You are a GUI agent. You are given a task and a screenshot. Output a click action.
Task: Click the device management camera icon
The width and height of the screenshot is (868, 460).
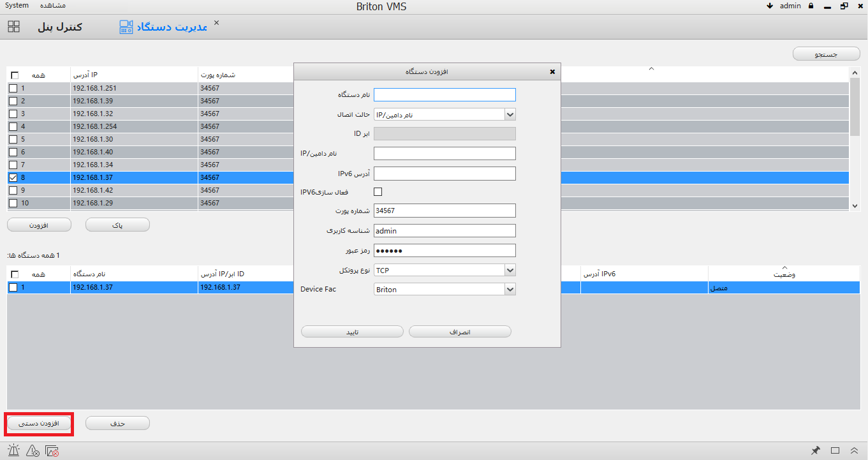coord(126,27)
